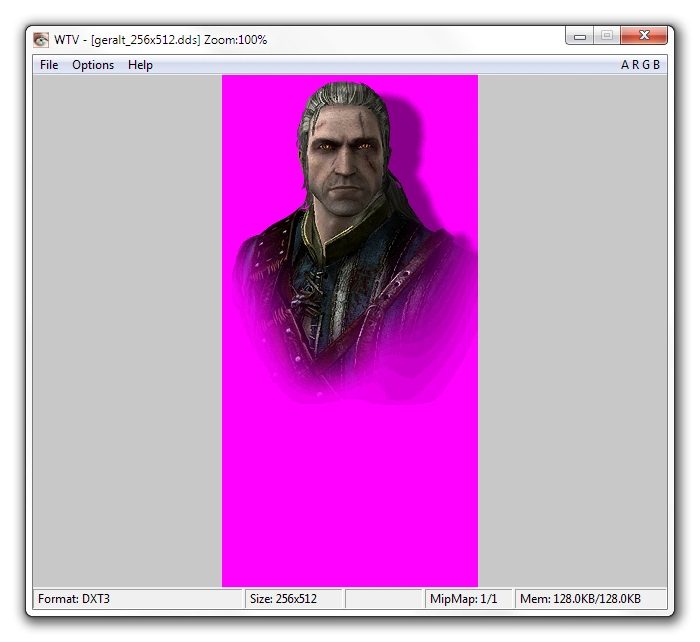Close the WTV window
Screen dimensions: 700x642
click(644, 36)
